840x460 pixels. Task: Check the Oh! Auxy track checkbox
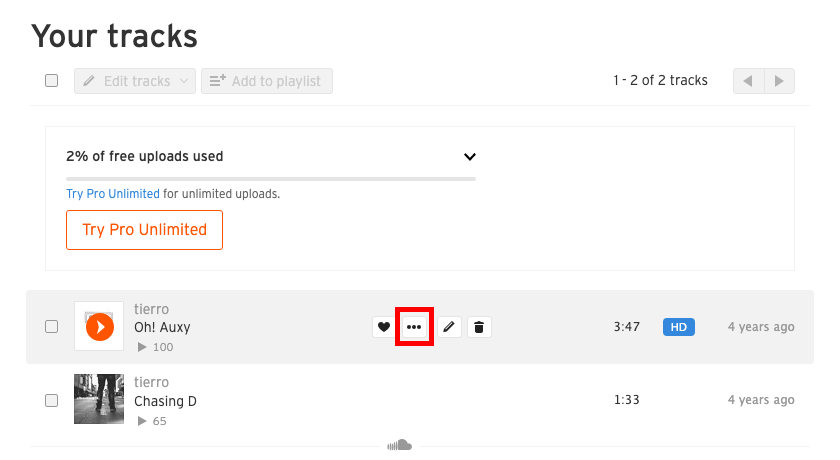(52, 327)
